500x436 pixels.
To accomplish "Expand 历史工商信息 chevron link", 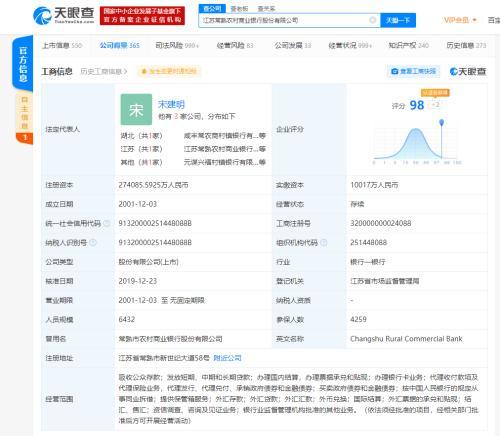I will [104, 71].
